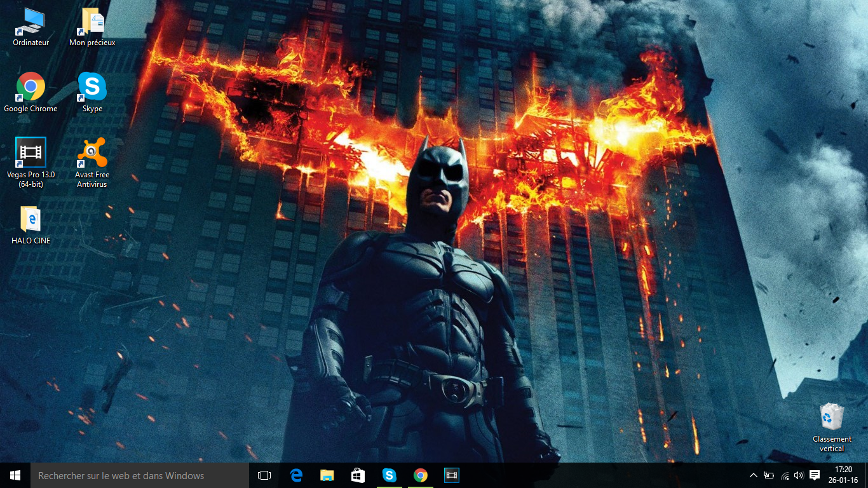
Task: Open Task View in the taskbar
Action: click(x=264, y=475)
